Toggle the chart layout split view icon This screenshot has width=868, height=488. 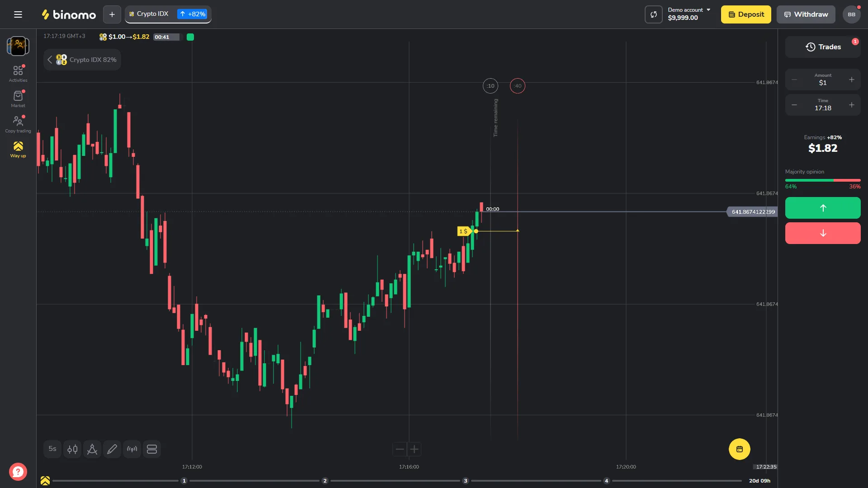click(x=152, y=449)
